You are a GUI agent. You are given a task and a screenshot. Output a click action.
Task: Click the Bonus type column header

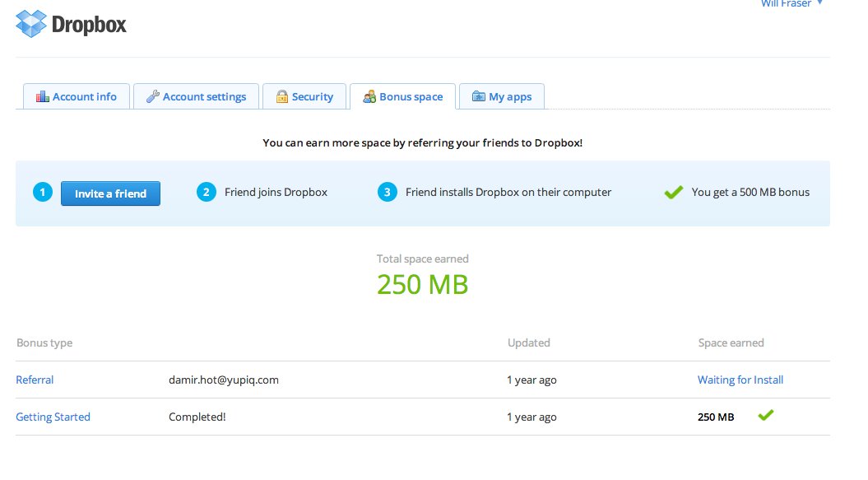point(44,343)
